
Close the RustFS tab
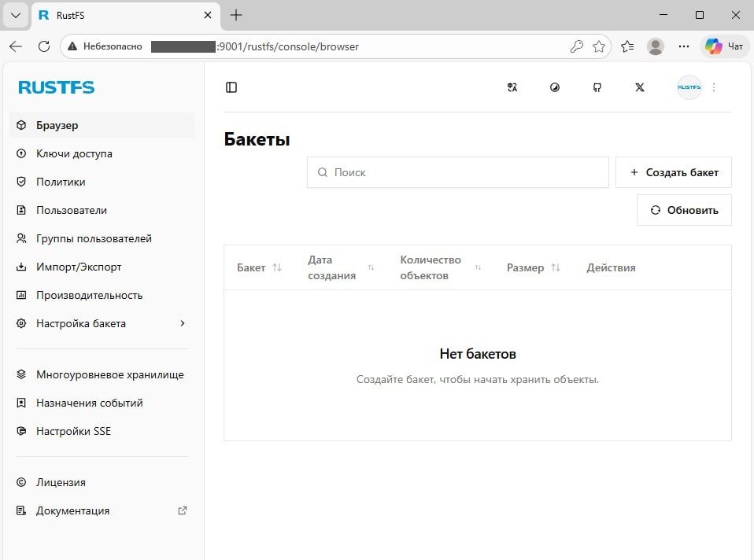click(208, 16)
